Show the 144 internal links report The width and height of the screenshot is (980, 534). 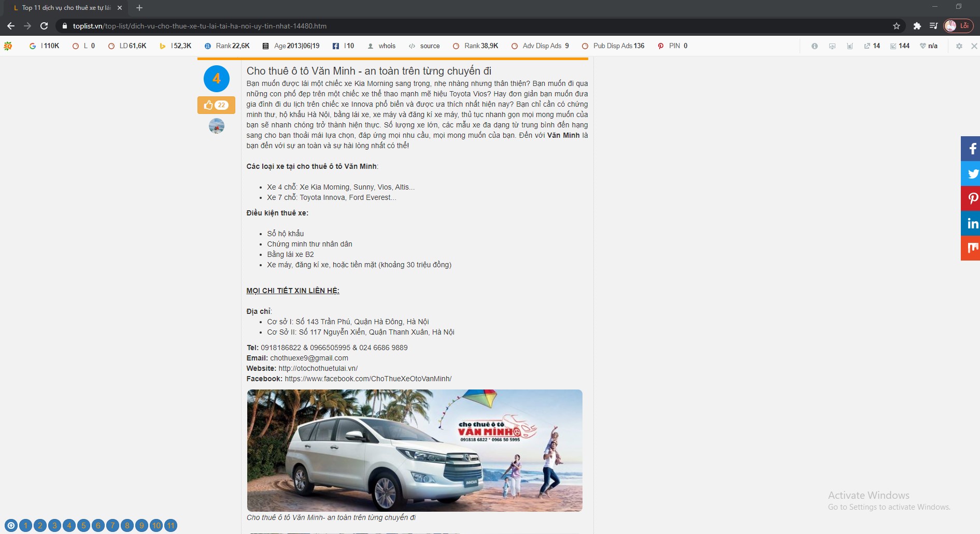tap(900, 46)
